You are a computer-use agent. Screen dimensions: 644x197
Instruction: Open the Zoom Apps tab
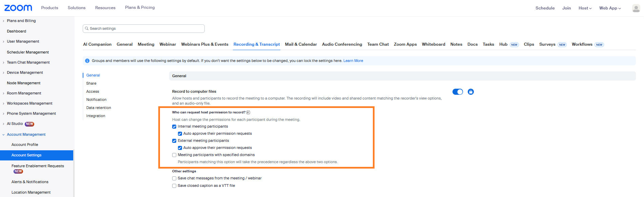(x=405, y=44)
